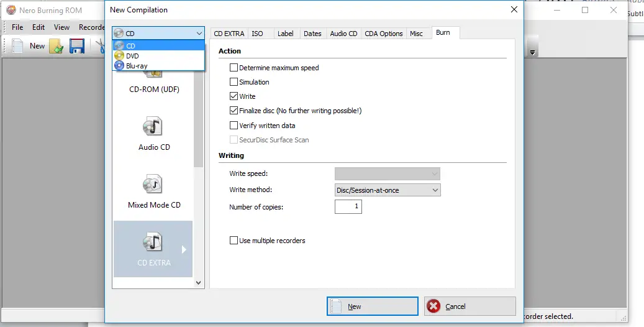Viewport: 644px width, 327px height.
Task: Open the Recorder menu
Action: 91,27
